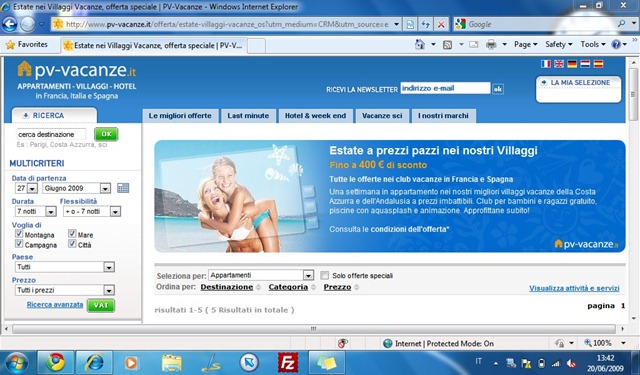
Task: Open the Ricerca avanzata link
Action: point(55,305)
